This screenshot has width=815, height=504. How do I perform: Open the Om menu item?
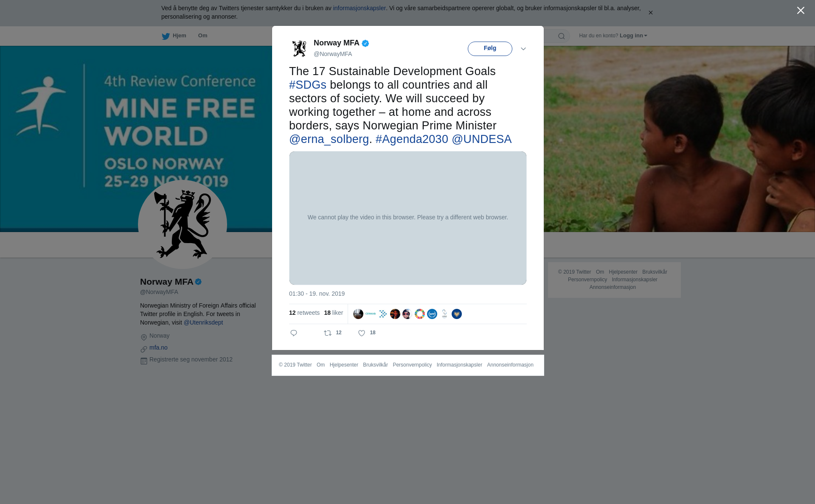pyautogui.click(x=203, y=36)
